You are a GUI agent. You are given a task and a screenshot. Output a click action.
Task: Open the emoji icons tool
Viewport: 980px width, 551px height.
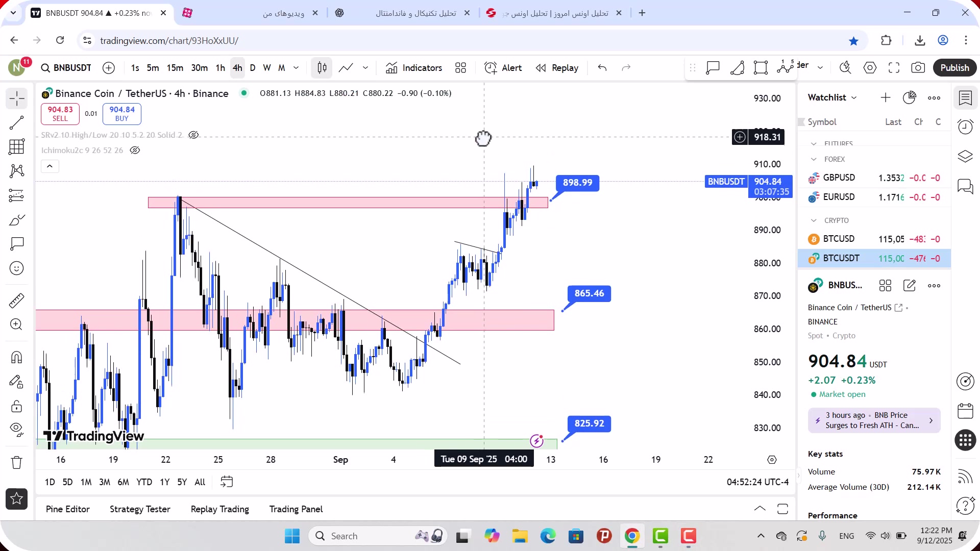coord(16,268)
